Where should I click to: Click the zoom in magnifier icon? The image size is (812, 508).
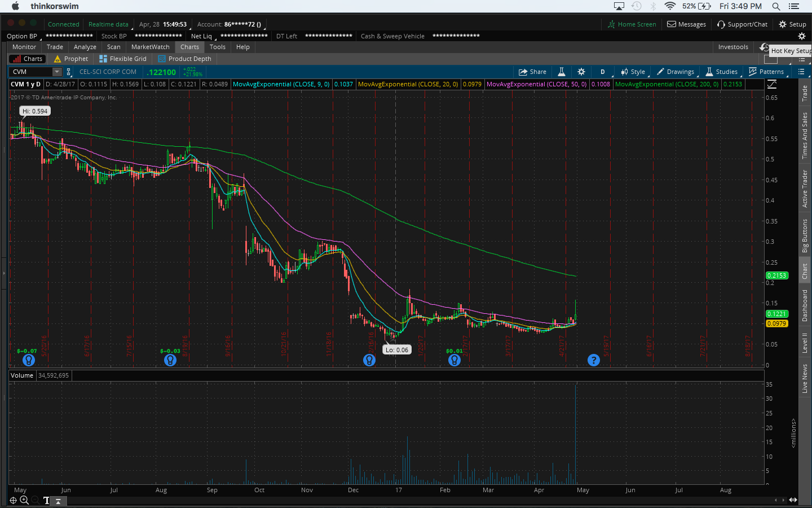pos(24,500)
